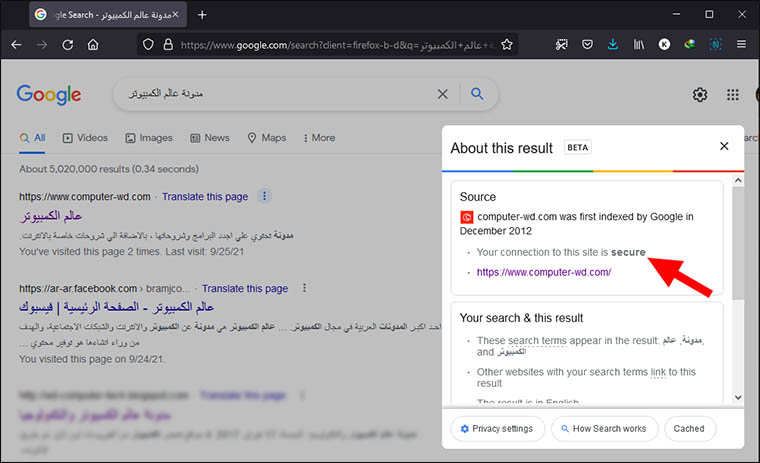Screen dimensions: 760x463
Task: Bookmark this page with the star icon
Action: click(507, 45)
